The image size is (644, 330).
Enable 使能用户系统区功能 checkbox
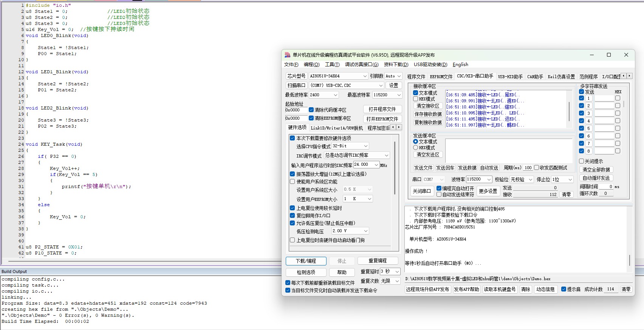click(x=292, y=182)
